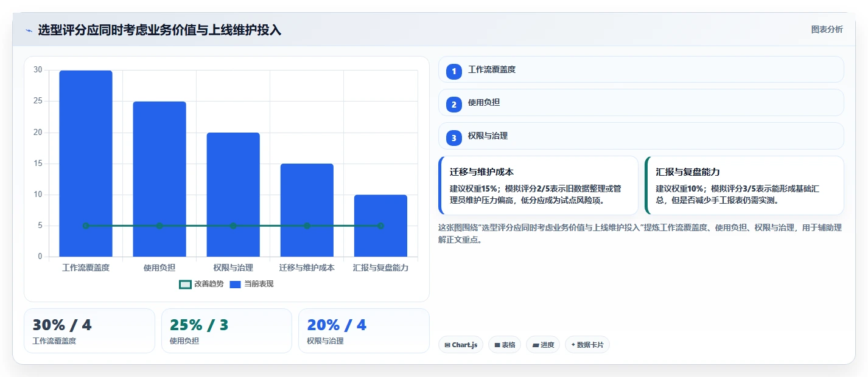The height and width of the screenshot is (377, 868).
Task: Click the star icon in 数据卡片 tag
Action: point(573,345)
